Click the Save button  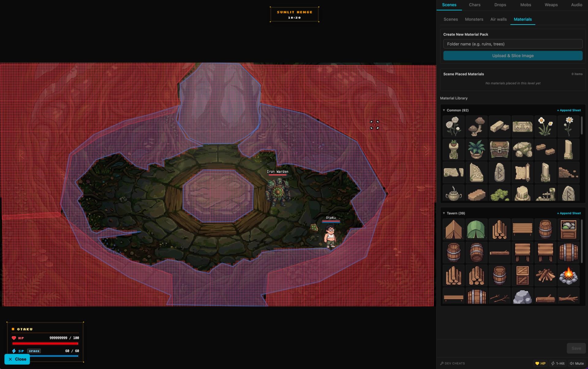tap(576, 348)
